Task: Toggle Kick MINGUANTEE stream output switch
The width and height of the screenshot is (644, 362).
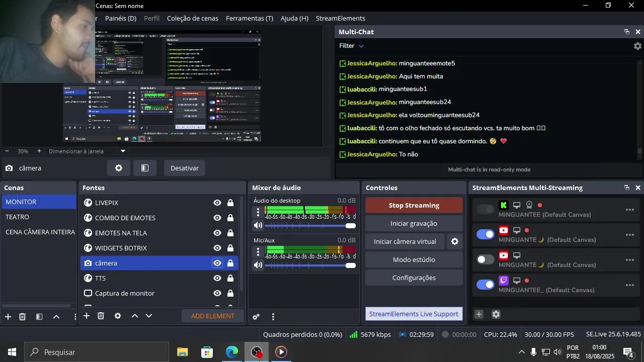Action: click(x=486, y=209)
